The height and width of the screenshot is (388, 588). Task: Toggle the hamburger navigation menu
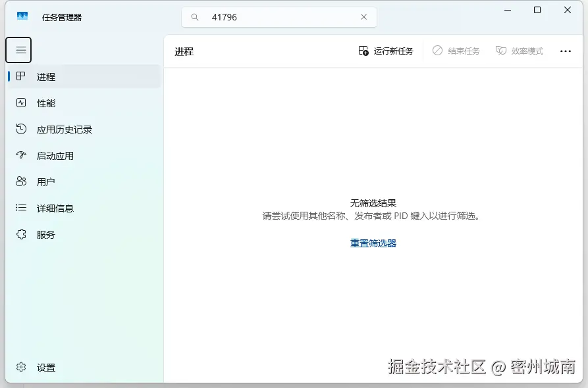pos(18,50)
